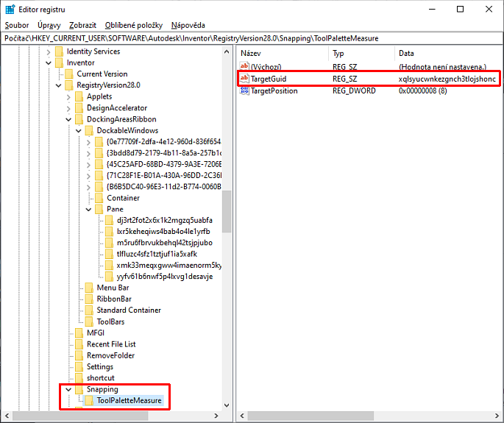
Task: Click the Recent File List folder icon
Action: [79, 344]
